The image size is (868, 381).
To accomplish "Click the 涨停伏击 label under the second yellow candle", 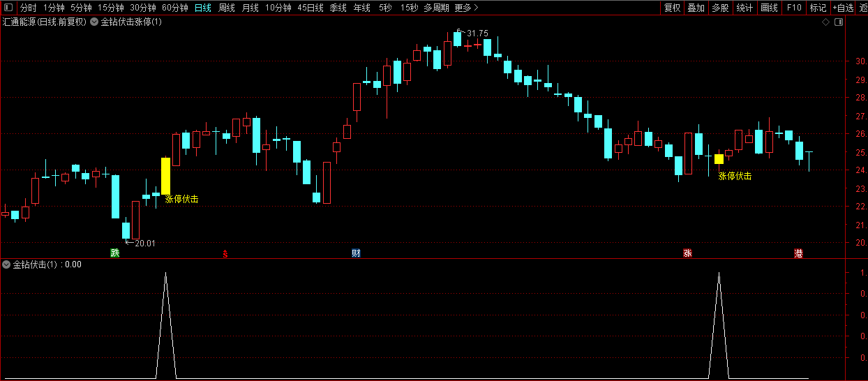I will pos(735,177).
